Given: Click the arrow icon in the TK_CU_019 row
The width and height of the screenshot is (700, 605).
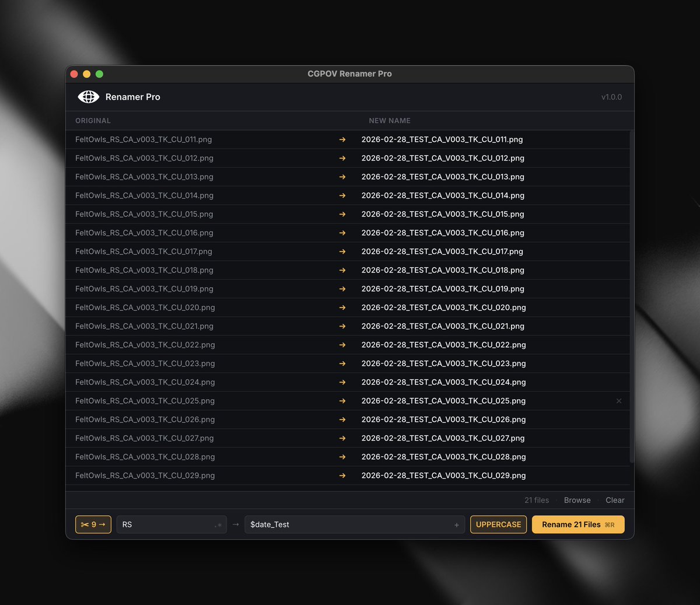Looking at the screenshot, I should (342, 289).
